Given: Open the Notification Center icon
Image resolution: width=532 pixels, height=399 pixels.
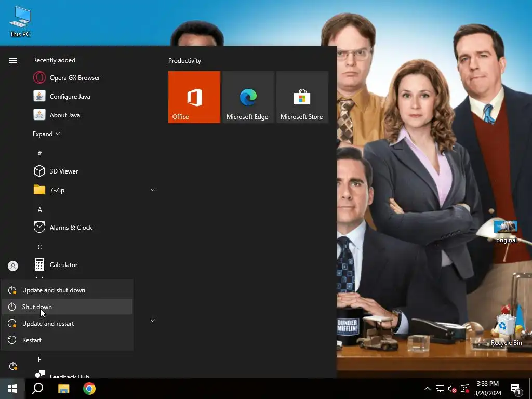Looking at the screenshot, I should click(x=516, y=389).
